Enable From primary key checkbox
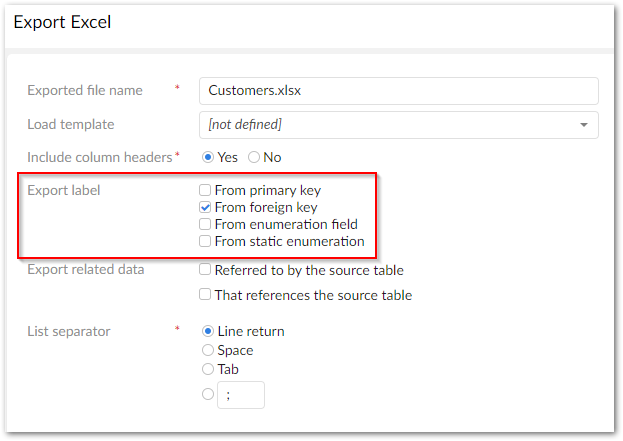Image resolution: width=623 pixels, height=441 pixels. pyautogui.click(x=205, y=190)
